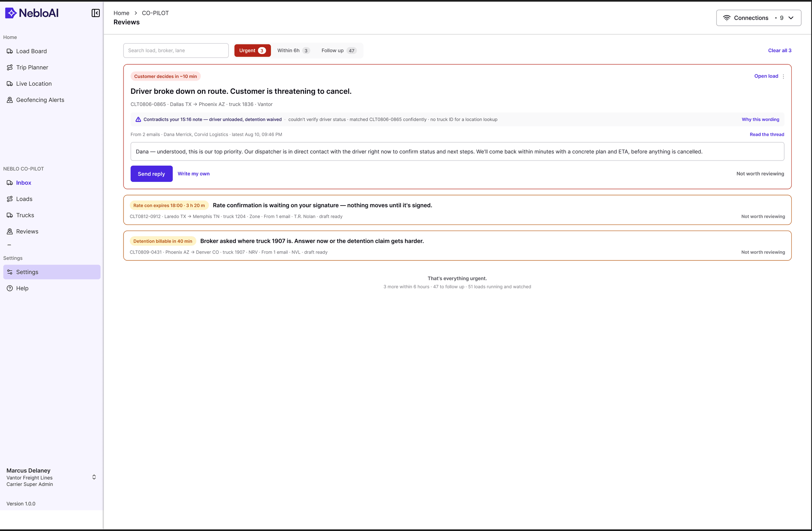Click the Help question mark icon
Viewport: 812px width, 531px height.
click(10, 288)
